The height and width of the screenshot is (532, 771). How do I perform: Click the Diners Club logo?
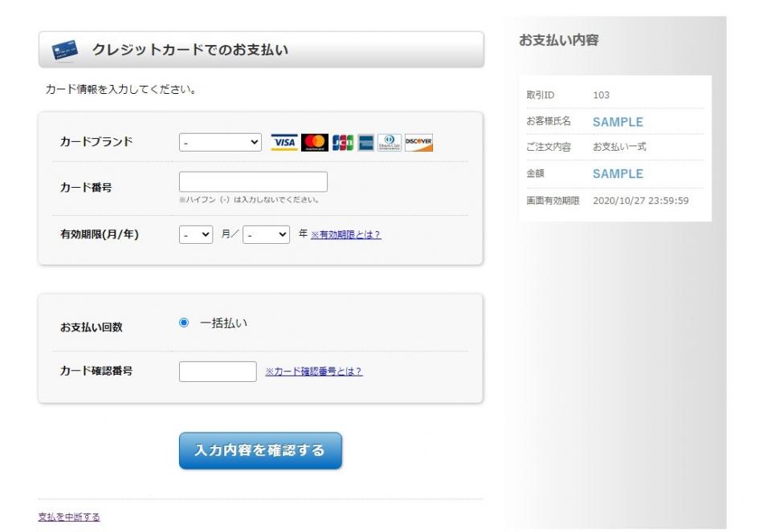click(389, 143)
